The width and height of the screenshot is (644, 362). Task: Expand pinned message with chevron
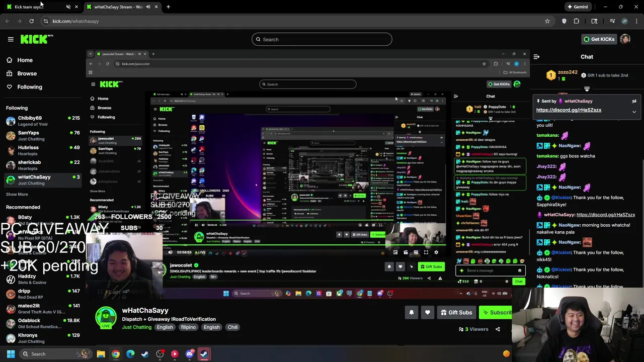coord(634,112)
